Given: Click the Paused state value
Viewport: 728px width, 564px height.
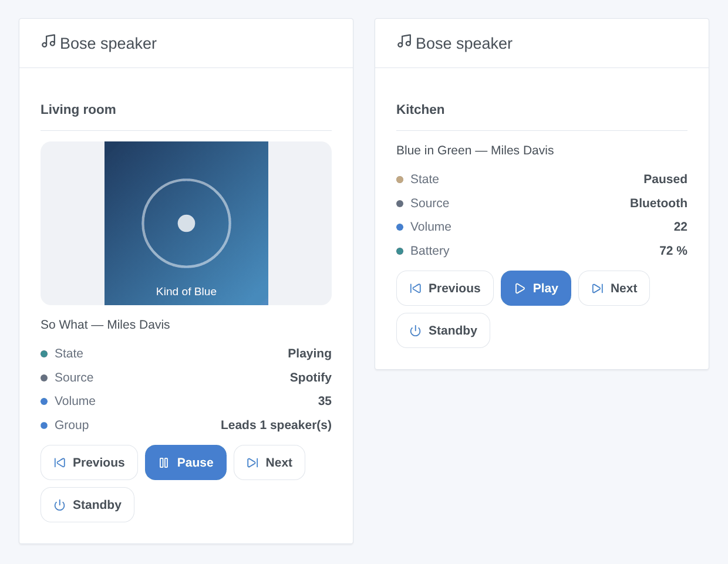Looking at the screenshot, I should point(665,179).
